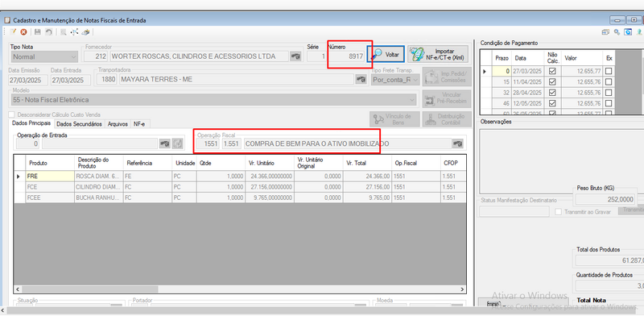
Task: Click Importar NF-e/CT-e (Xml) button
Action: (438, 54)
